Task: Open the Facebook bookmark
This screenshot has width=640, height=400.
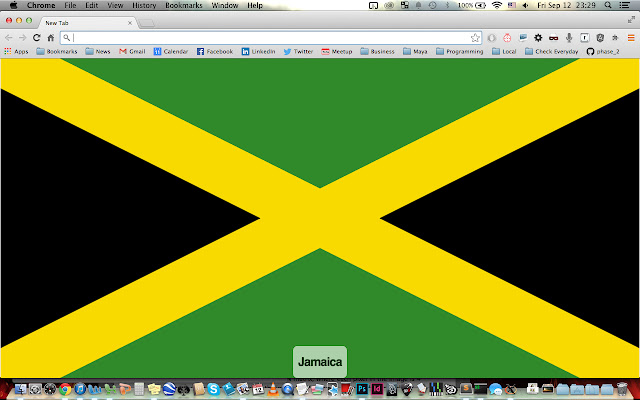Action: click(x=215, y=51)
